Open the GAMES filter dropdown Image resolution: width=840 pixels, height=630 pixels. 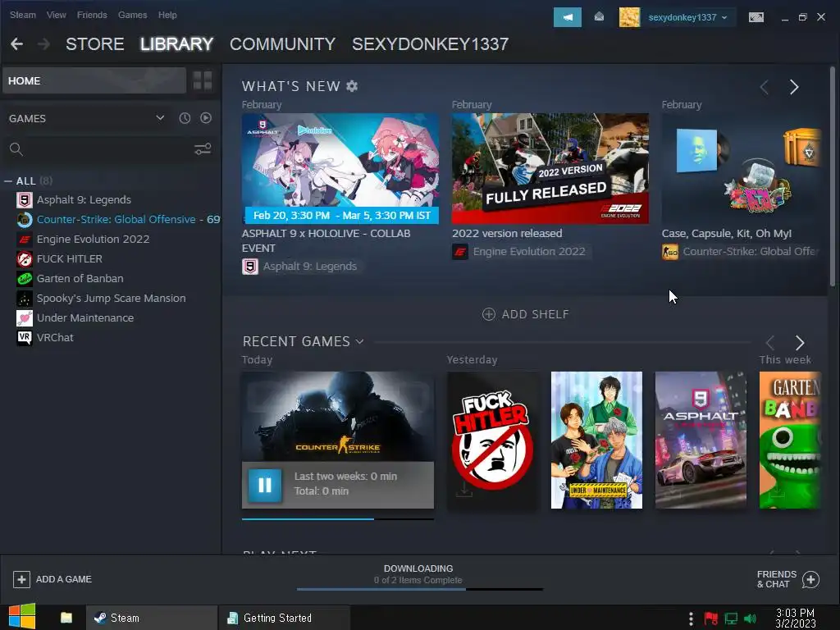[x=160, y=118]
